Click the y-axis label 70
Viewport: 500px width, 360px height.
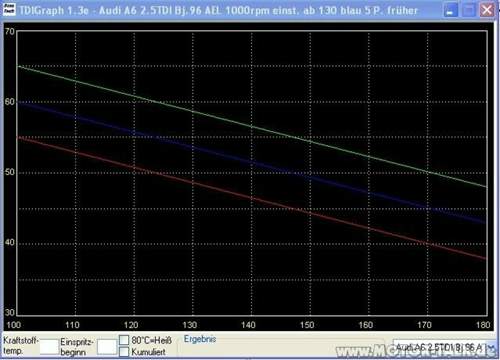click(x=10, y=31)
